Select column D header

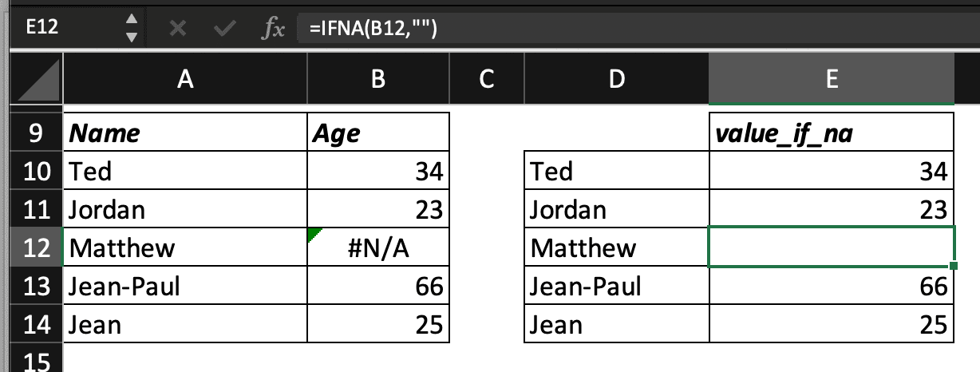tap(616, 80)
